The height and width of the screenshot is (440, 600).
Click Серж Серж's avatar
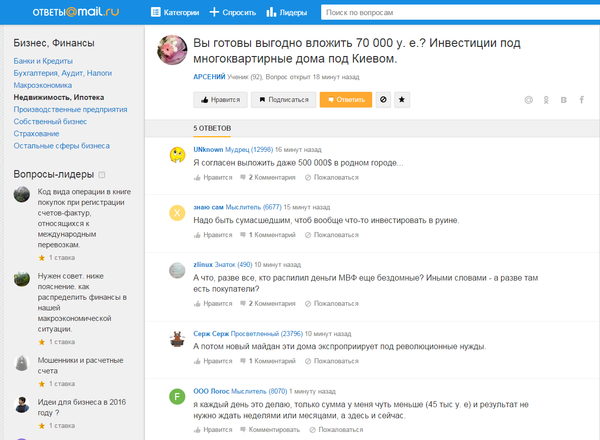point(177,339)
